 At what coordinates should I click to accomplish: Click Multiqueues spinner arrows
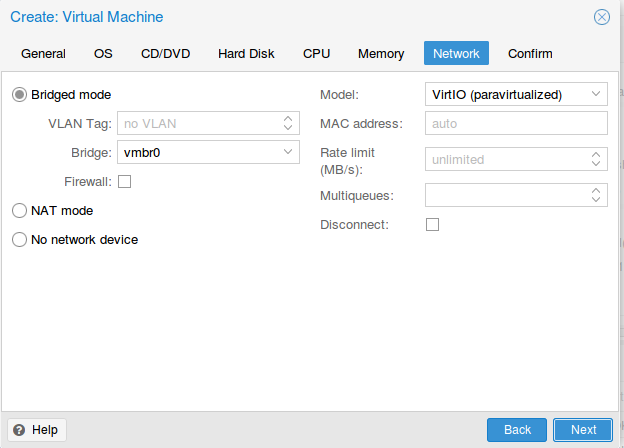596,195
